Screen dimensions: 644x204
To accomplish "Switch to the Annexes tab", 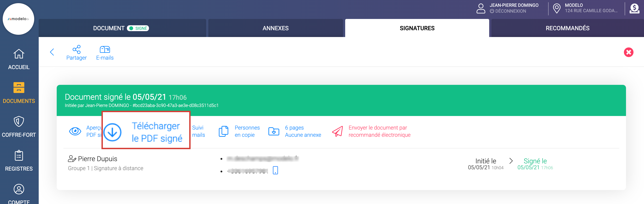I will (275, 28).
